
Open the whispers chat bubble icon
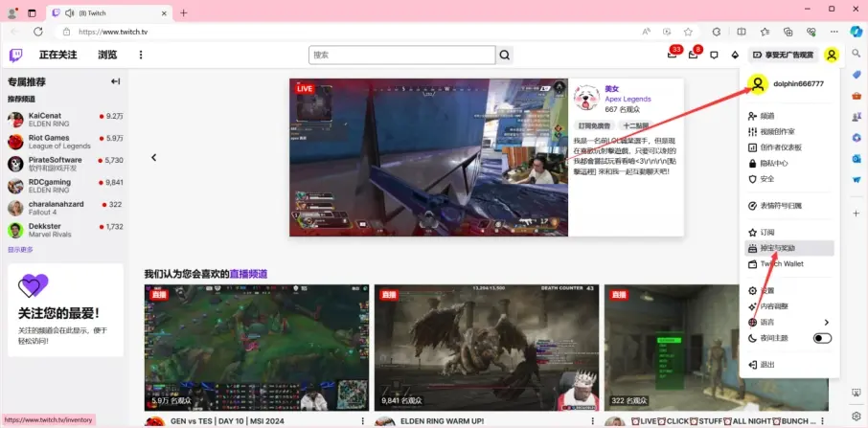click(714, 55)
